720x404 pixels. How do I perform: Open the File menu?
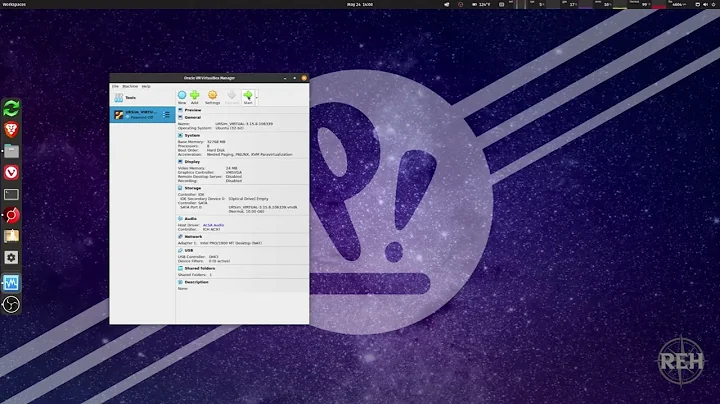(x=115, y=86)
